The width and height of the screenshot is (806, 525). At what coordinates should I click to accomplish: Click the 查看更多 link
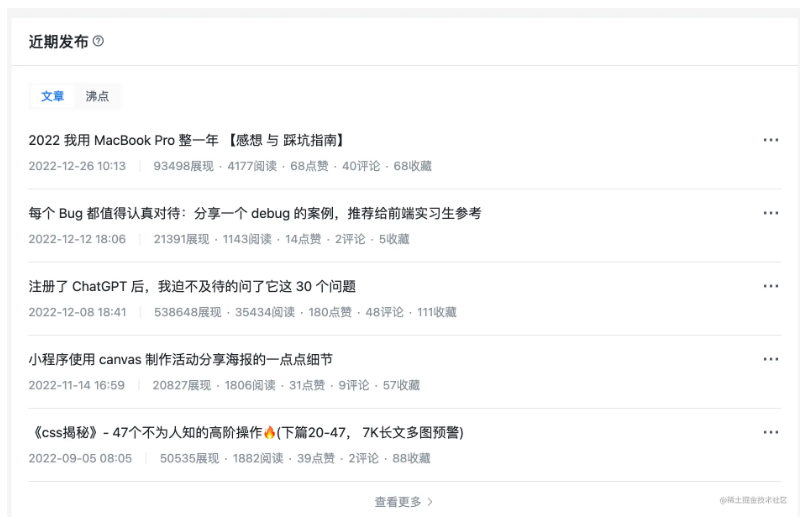click(398, 502)
